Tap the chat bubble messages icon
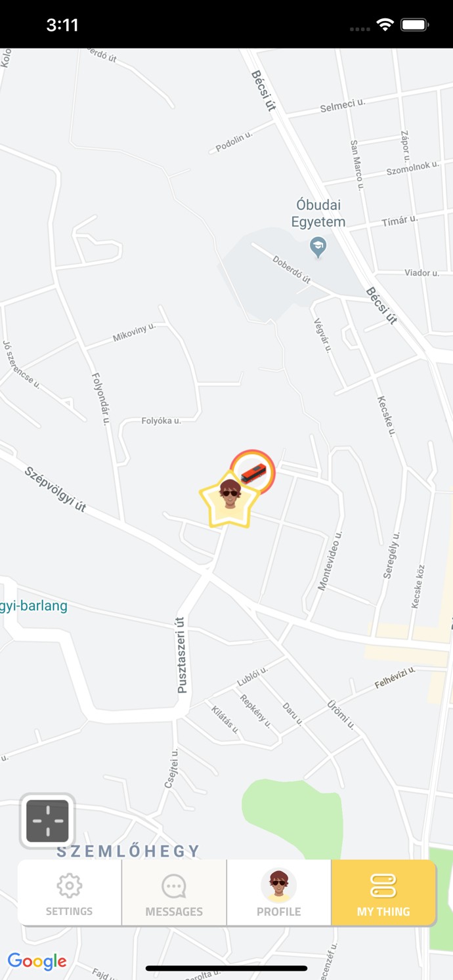The width and height of the screenshot is (453, 980). click(174, 886)
